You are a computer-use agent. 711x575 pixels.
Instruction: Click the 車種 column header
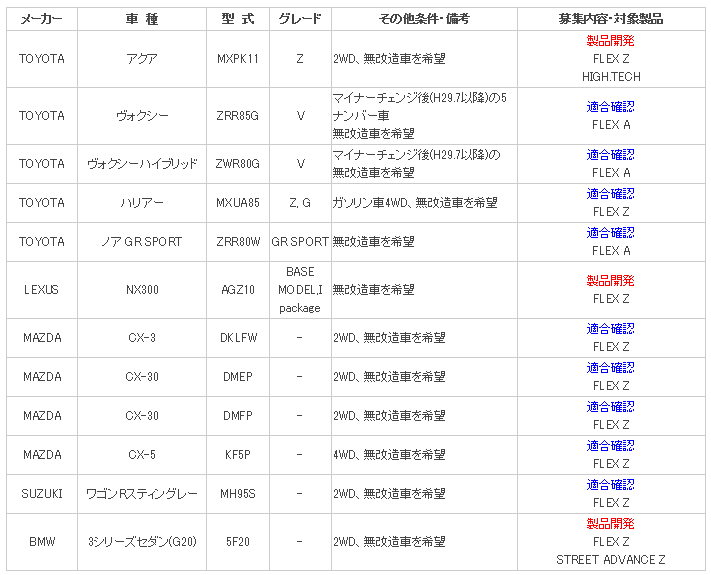(x=142, y=19)
